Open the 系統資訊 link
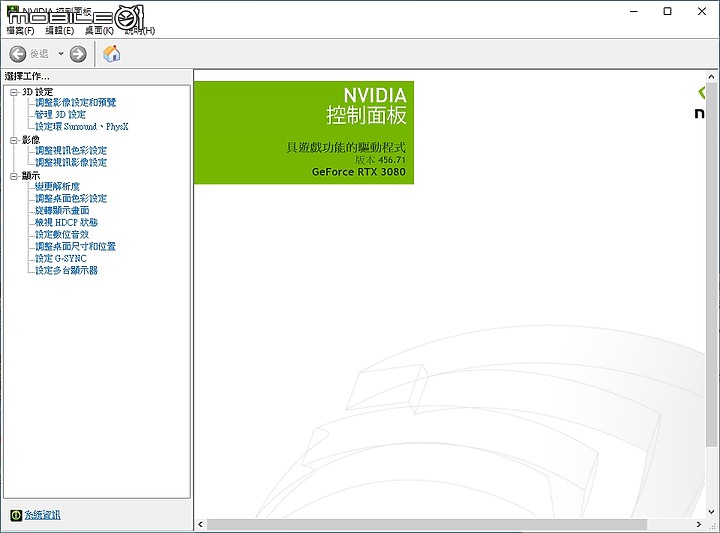 click(42, 515)
